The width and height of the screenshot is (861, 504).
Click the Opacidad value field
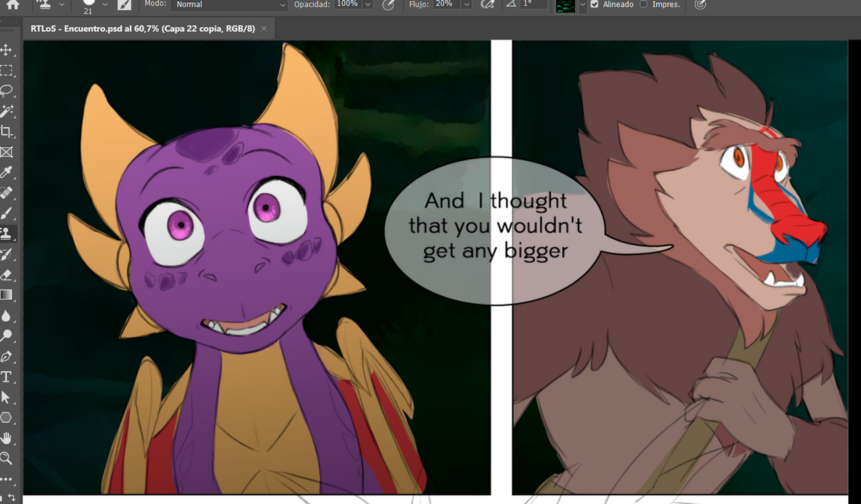347,4
